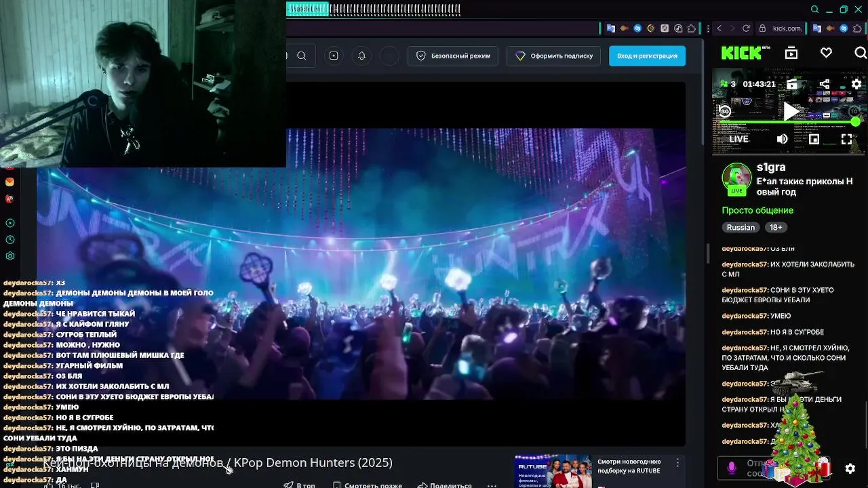868x488 pixels.
Task: Click the Kick search magnifier icon
Action: [860, 53]
